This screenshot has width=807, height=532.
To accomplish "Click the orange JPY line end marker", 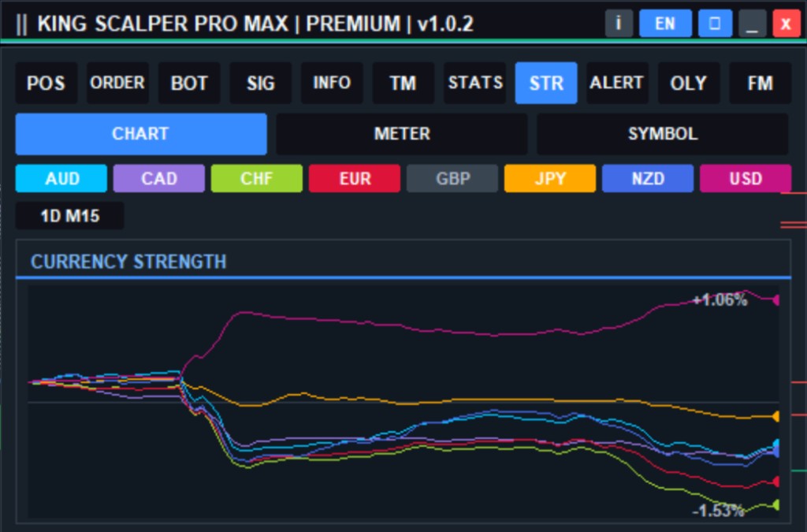I will tap(776, 416).
